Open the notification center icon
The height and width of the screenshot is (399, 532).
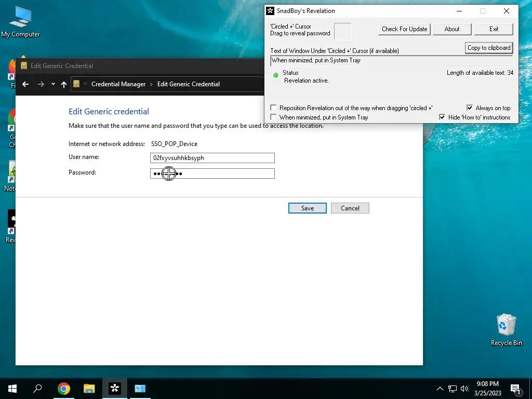click(x=515, y=390)
